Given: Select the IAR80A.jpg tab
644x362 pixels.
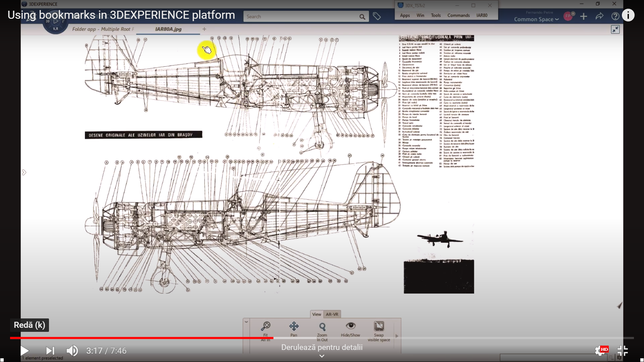Looking at the screenshot, I should click(x=168, y=29).
